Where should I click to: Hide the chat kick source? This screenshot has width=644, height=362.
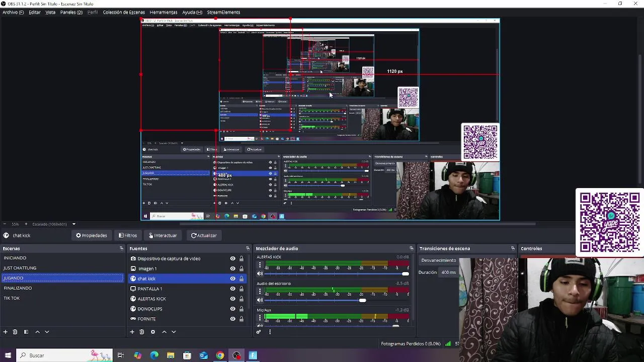[232, 279]
